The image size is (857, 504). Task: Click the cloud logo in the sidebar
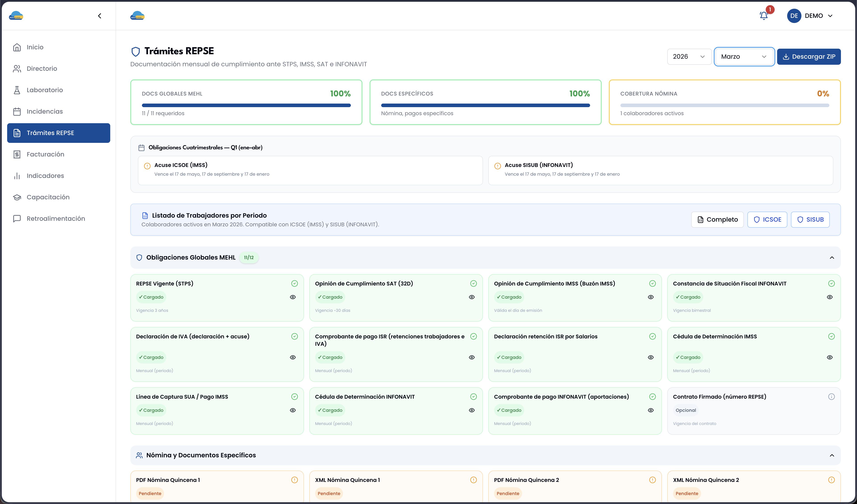pyautogui.click(x=16, y=16)
